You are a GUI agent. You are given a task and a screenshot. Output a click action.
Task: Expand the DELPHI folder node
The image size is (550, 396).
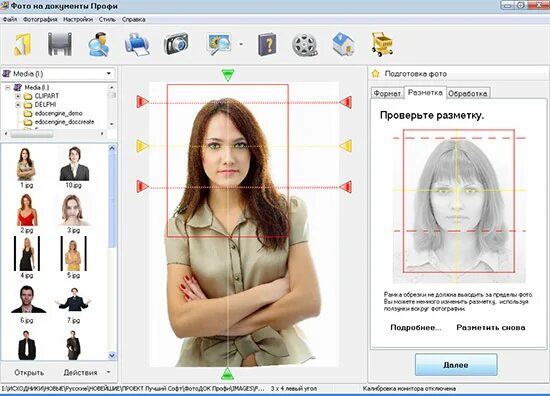(18, 105)
